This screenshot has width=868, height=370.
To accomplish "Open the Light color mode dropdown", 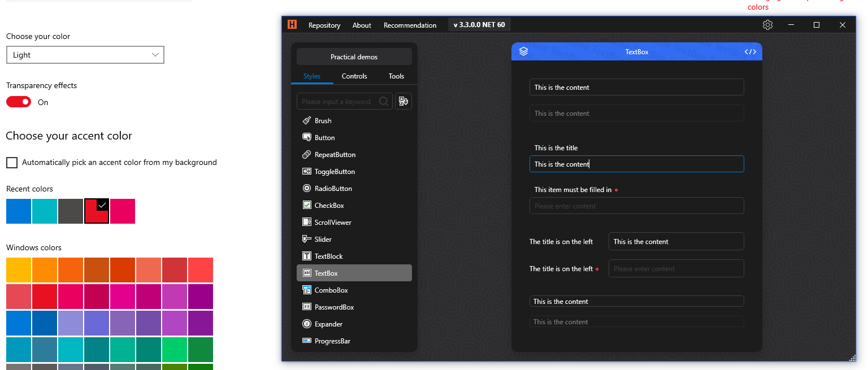I will (x=85, y=55).
